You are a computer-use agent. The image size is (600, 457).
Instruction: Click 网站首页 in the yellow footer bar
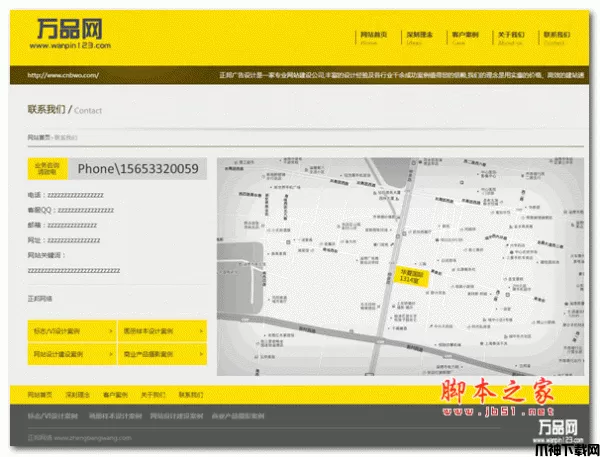tap(40, 395)
